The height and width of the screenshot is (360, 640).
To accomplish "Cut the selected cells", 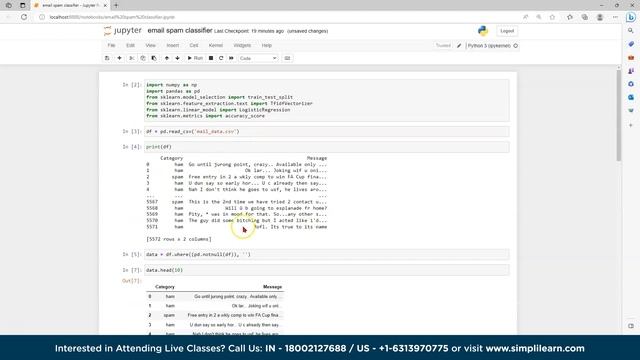I will coord(131,58).
